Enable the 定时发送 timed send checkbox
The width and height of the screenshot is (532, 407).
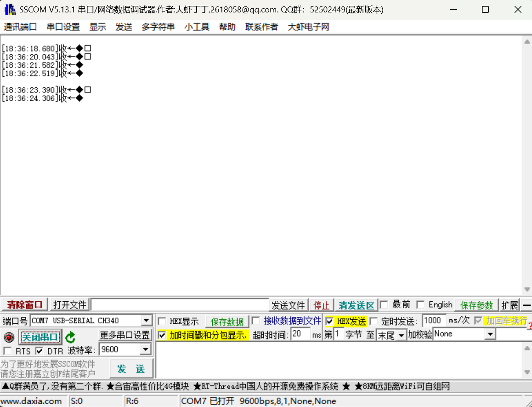[x=374, y=321]
